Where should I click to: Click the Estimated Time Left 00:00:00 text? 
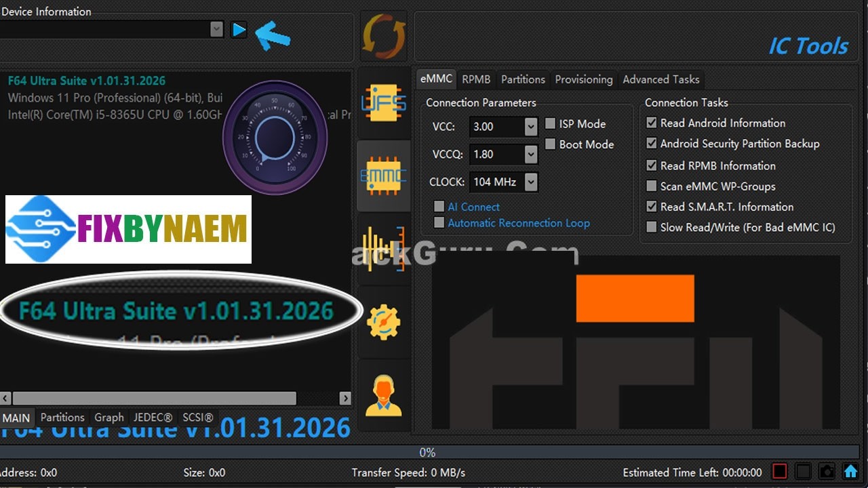692,472
